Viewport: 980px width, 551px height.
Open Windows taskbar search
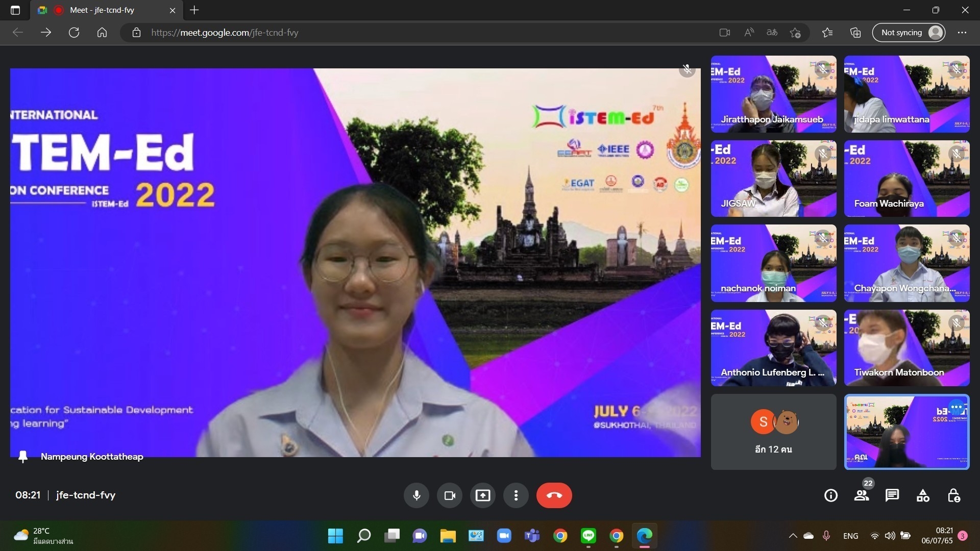363,536
